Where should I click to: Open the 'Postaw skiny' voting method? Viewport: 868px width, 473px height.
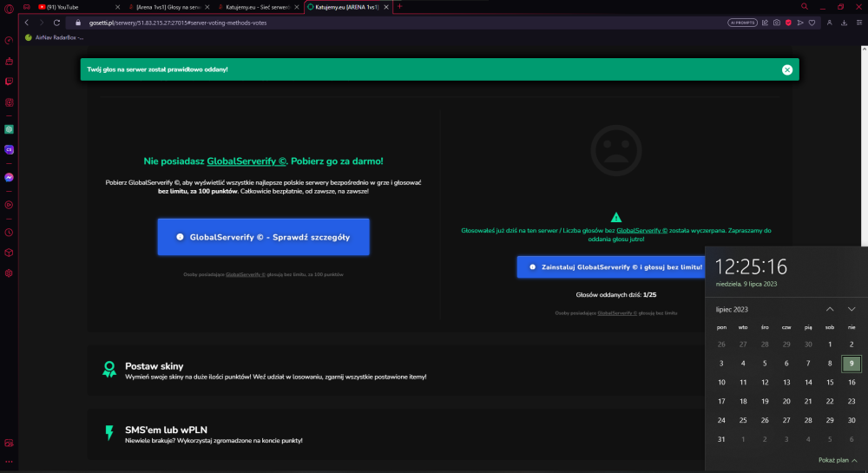coord(396,371)
